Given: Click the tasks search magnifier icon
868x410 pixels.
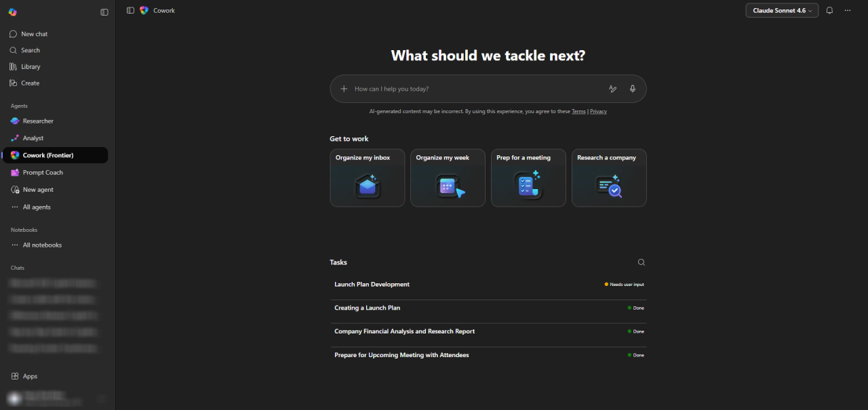Looking at the screenshot, I should click(x=641, y=262).
